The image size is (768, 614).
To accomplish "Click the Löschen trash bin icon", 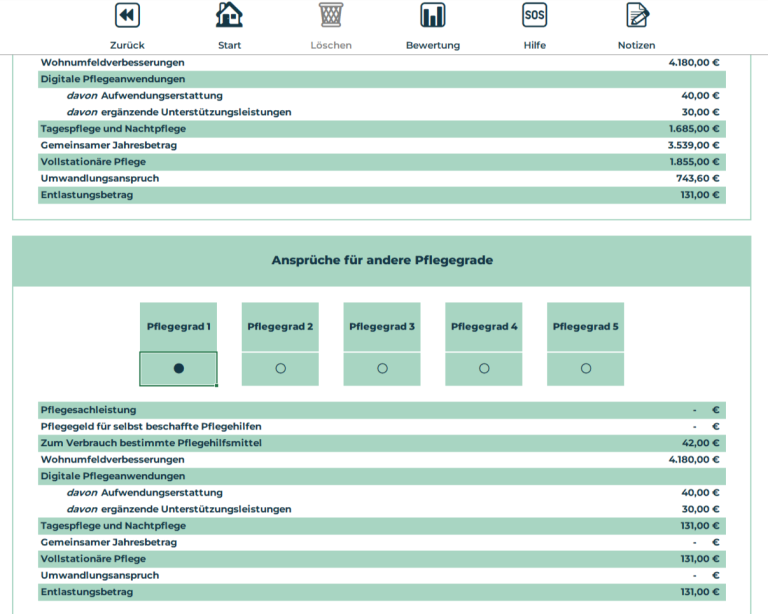I will point(331,15).
